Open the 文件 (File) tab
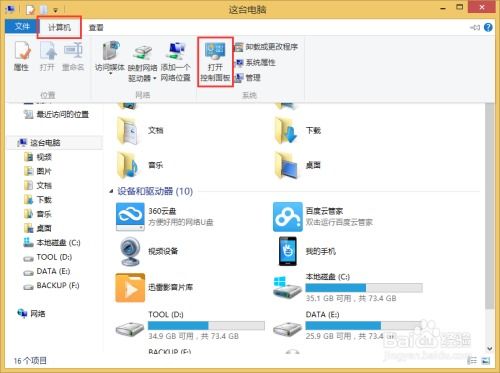 coord(22,27)
